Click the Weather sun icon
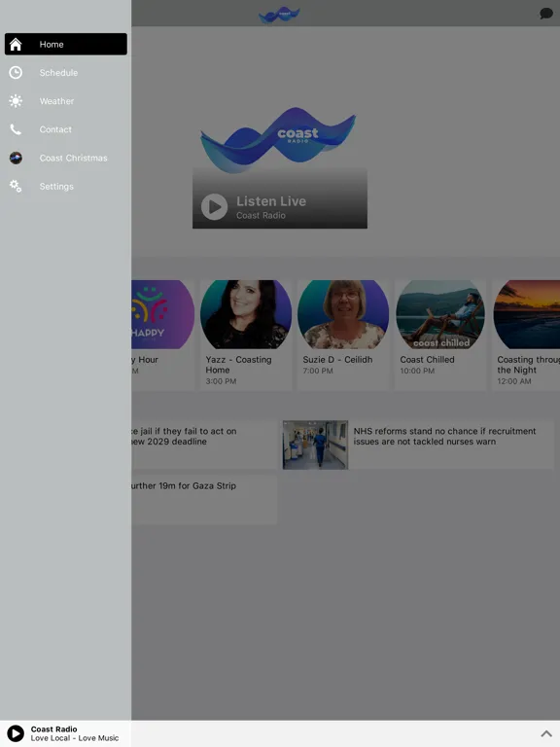 tap(16, 101)
